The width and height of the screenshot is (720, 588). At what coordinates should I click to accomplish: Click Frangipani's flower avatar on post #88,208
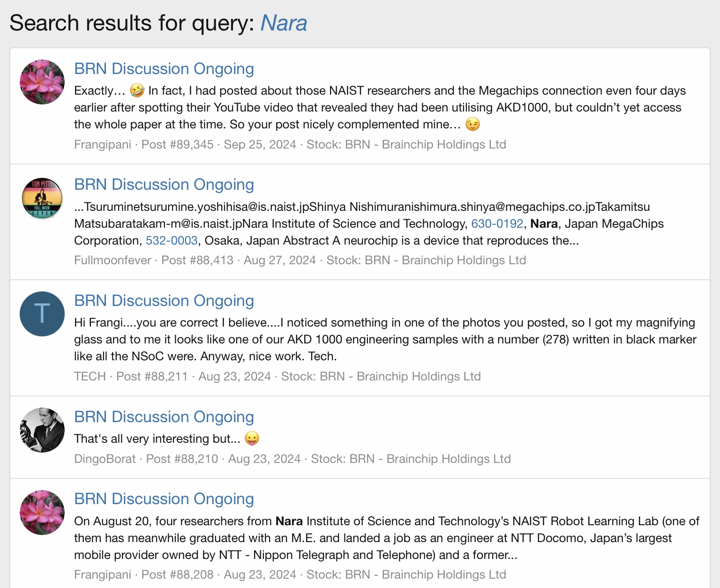pos(42,513)
